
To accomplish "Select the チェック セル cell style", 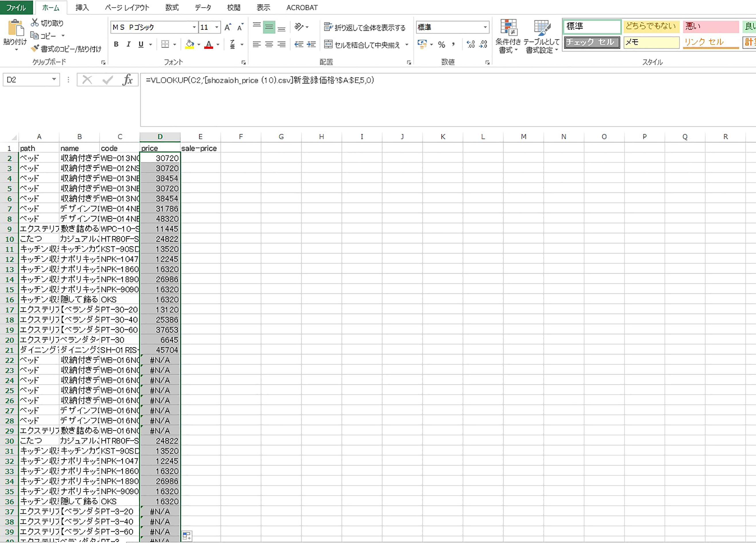I will coord(592,42).
